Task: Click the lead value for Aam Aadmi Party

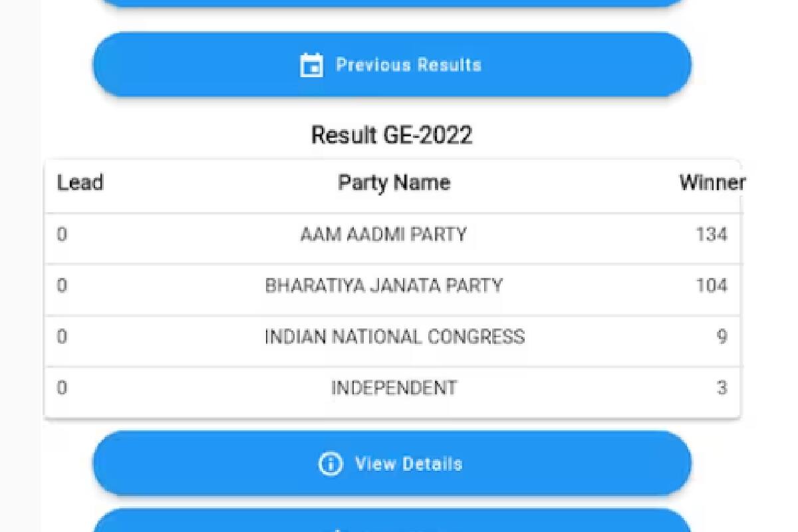Action: pos(62,235)
